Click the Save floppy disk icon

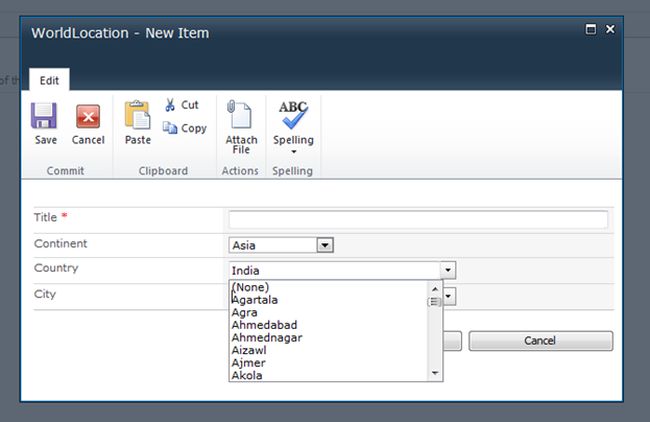coord(44,116)
